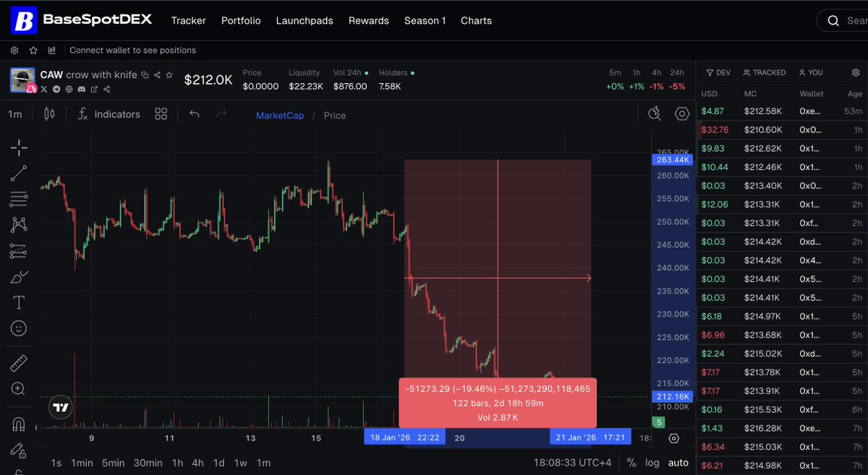The image size is (868, 475).
Task: Open settings gear below logo
Action: 15,51
